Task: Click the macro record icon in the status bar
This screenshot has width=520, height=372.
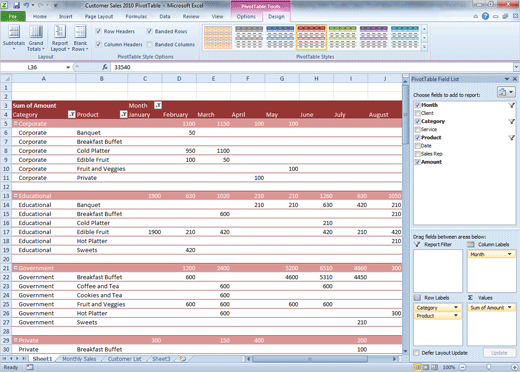Action: tap(30, 367)
